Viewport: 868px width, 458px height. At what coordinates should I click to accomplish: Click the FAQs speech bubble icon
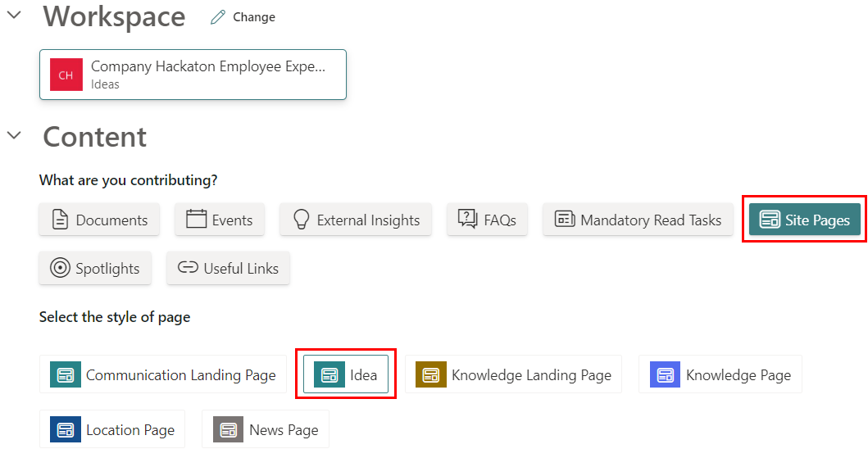pos(468,220)
